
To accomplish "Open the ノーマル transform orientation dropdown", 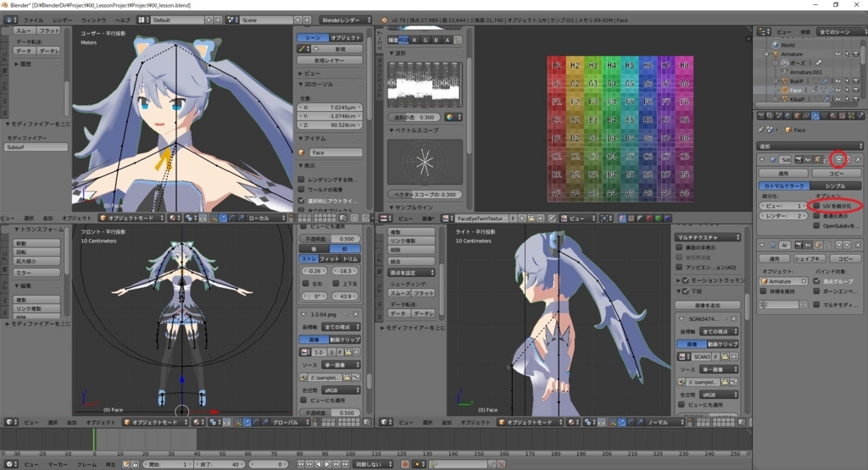I will click(x=665, y=422).
